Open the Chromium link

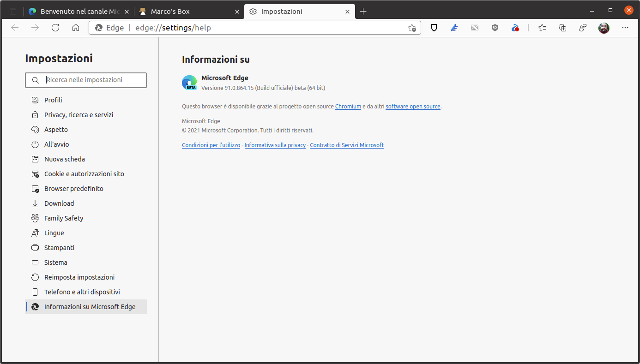[x=348, y=106]
